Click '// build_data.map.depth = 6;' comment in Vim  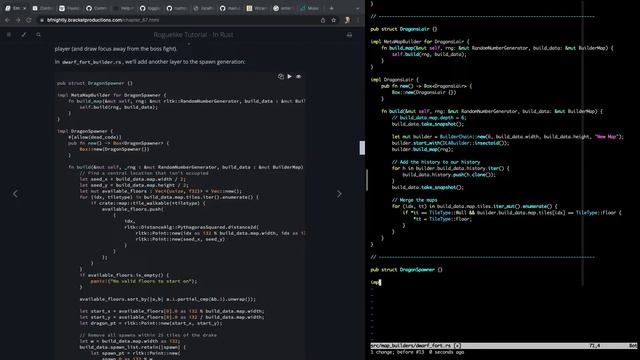[429, 118]
